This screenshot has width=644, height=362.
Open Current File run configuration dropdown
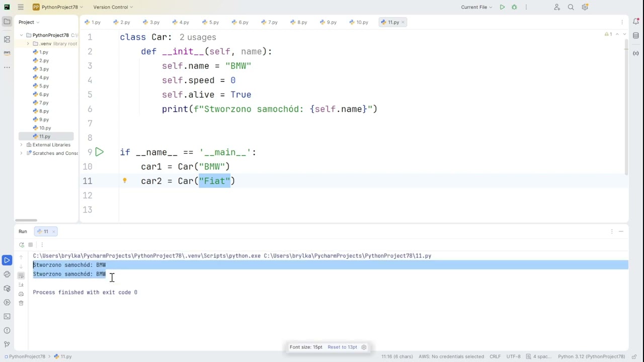tap(477, 7)
